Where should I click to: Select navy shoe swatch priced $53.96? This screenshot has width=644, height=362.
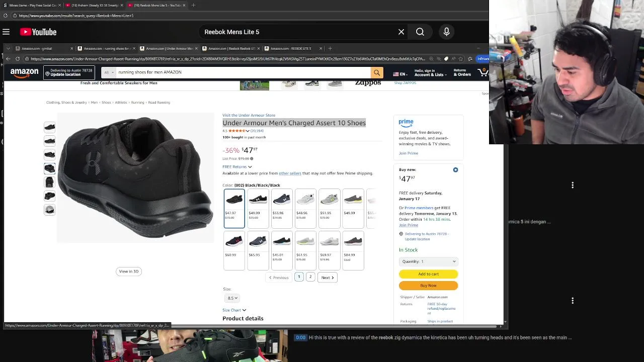point(282,209)
